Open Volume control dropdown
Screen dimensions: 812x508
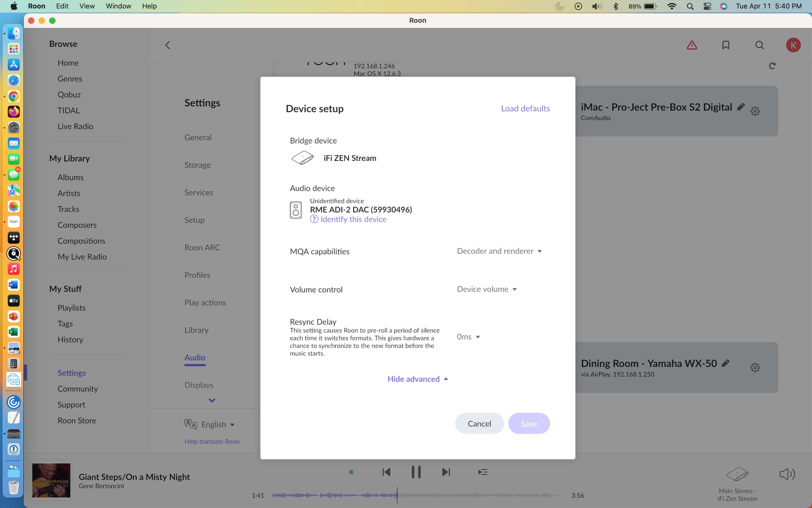click(x=487, y=289)
